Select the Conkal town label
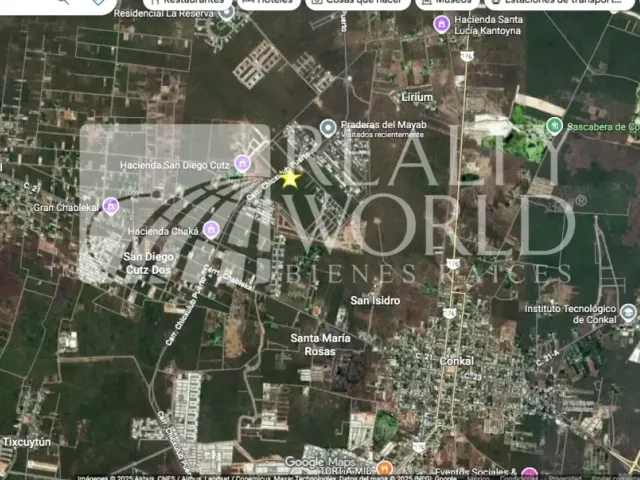The width and height of the screenshot is (640, 480). [457, 361]
